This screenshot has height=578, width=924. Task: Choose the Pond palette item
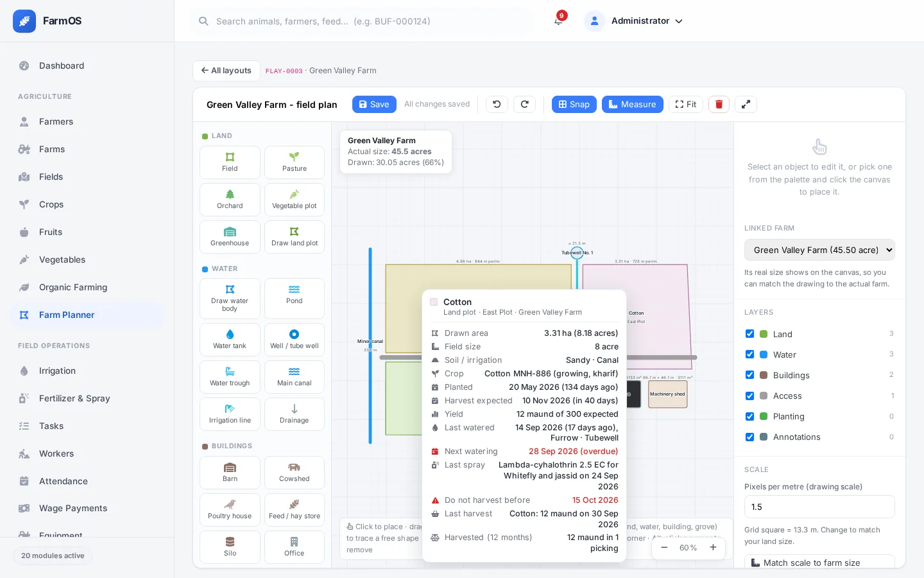(x=295, y=299)
